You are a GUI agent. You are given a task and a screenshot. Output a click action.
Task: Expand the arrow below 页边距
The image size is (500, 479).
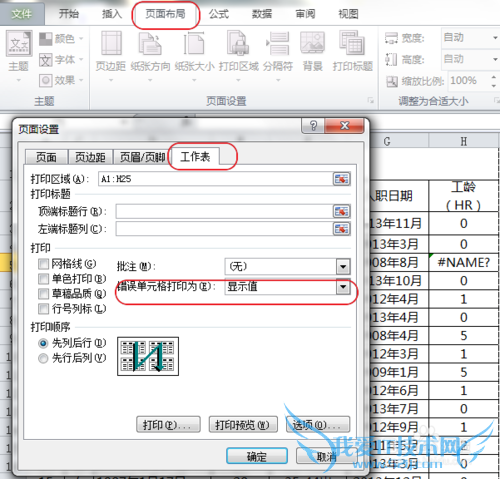point(111,80)
